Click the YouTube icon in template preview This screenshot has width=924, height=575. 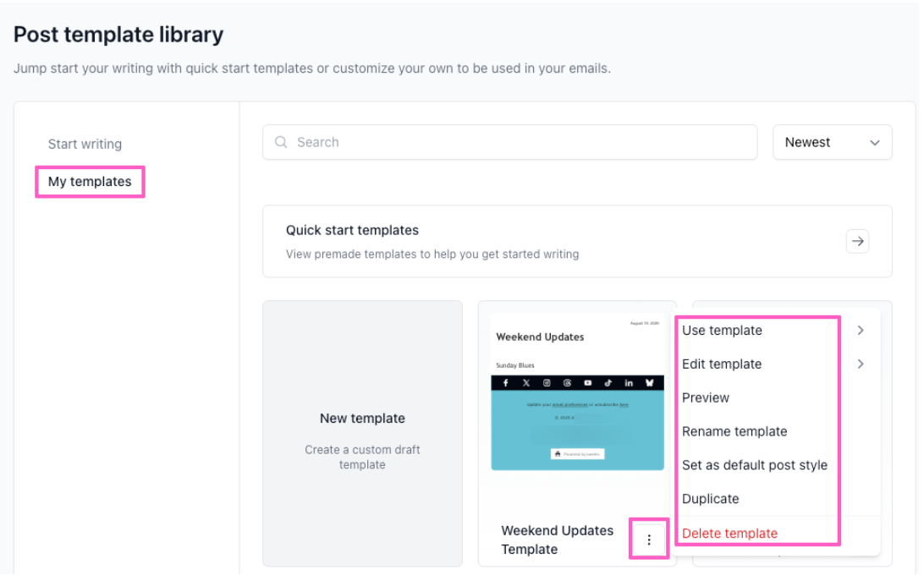click(587, 382)
